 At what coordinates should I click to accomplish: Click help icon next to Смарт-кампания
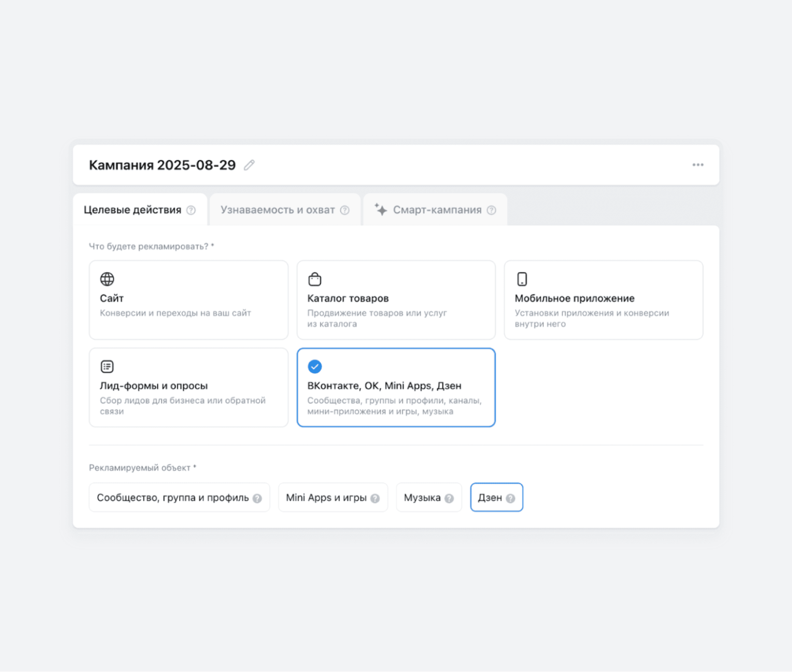point(491,210)
